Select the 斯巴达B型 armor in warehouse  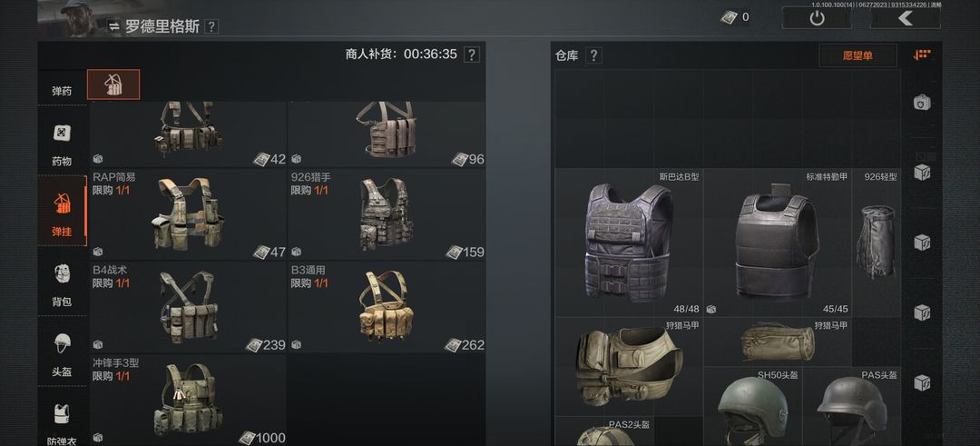click(628, 243)
